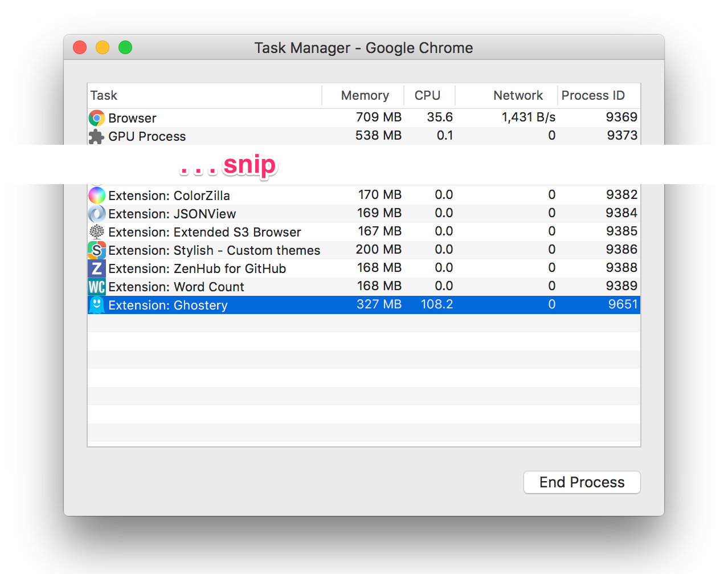Sort by the Network column header

506,95
